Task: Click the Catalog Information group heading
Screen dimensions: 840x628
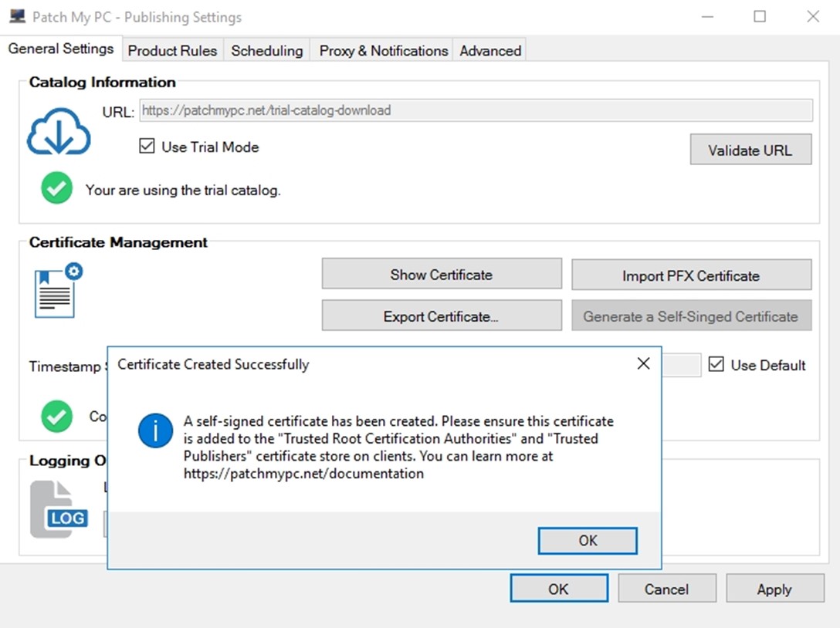Action: [x=103, y=82]
